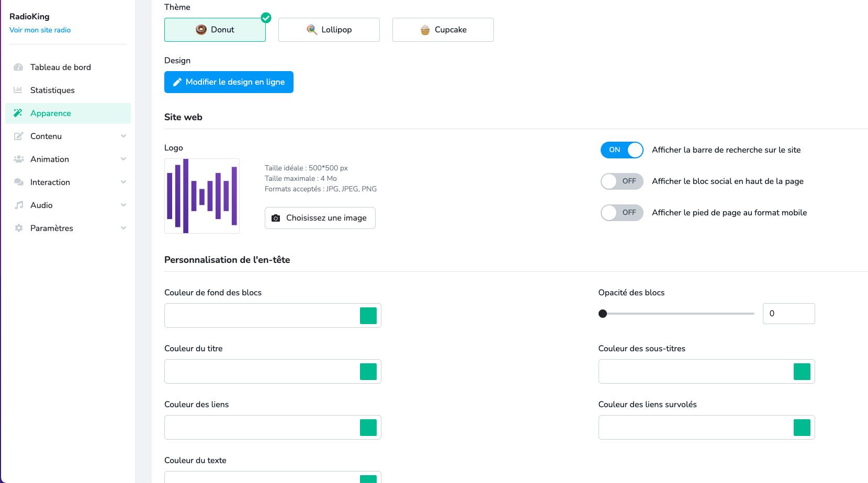Click the Paramètres gear icon

tap(18, 228)
